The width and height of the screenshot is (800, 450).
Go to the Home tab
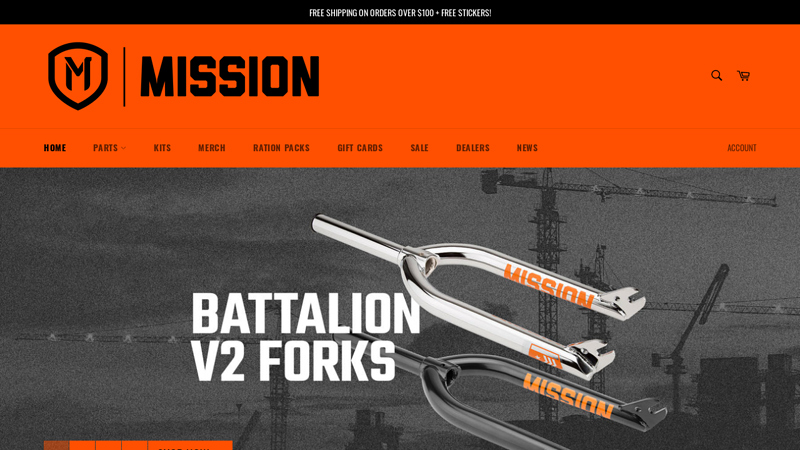tap(55, 148)
